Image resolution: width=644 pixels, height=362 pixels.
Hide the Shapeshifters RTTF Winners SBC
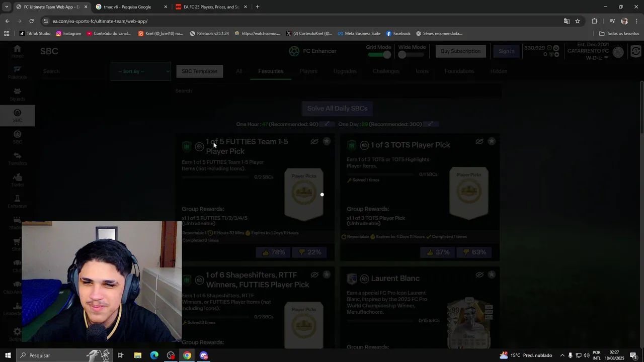coord(314,275)
